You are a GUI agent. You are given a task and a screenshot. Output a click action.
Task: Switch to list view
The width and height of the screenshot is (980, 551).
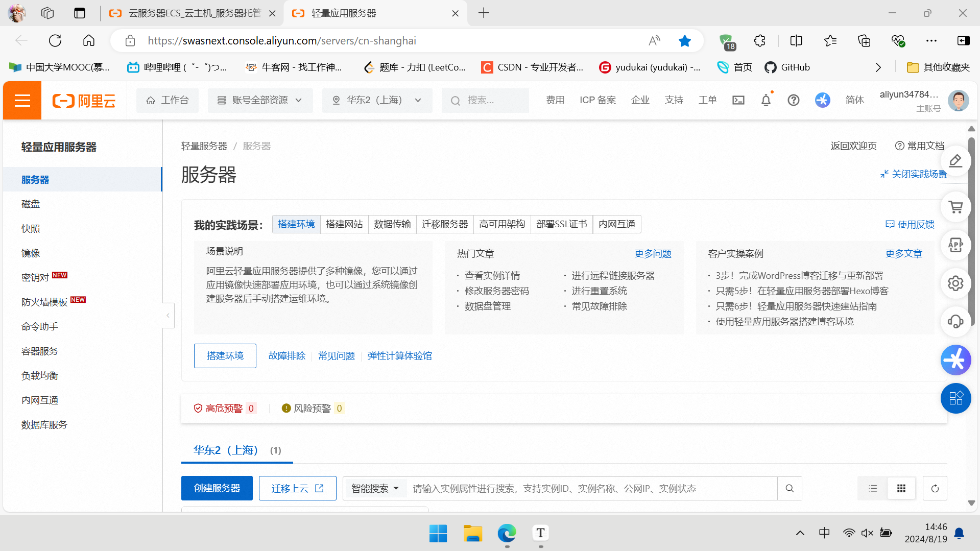coord(873,489)
